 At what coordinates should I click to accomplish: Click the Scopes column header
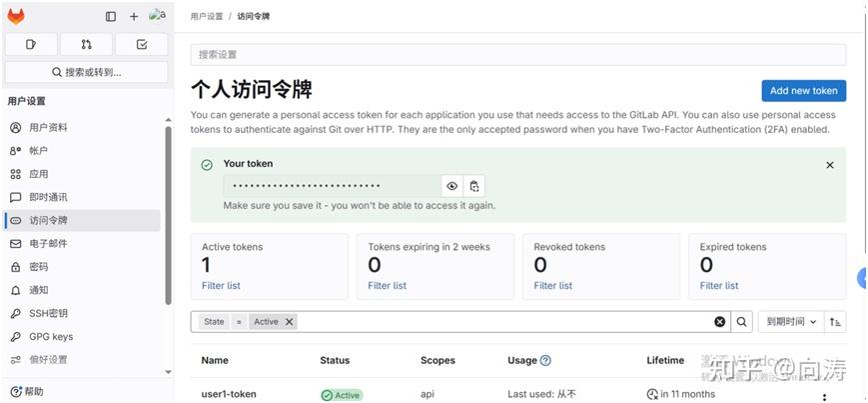pos(437,360)
